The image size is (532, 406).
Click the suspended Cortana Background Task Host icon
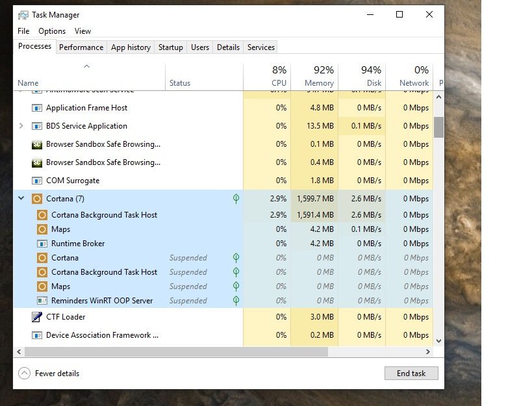coord(42,272)
